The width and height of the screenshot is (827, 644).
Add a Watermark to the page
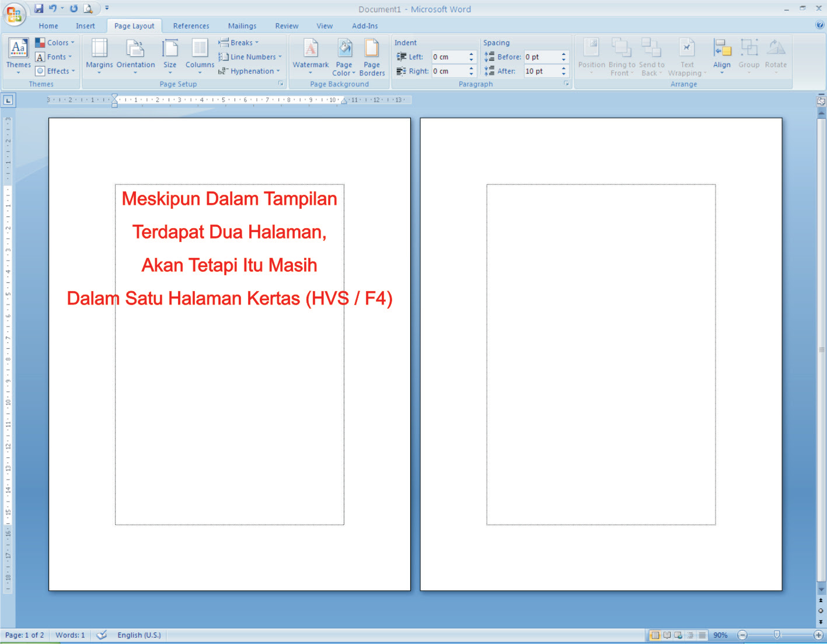click(310, 56)
